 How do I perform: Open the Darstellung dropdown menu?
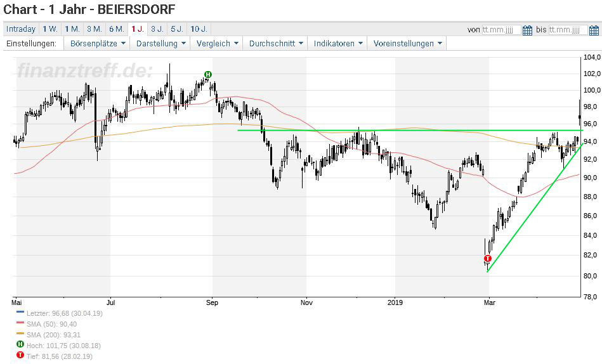161,43
